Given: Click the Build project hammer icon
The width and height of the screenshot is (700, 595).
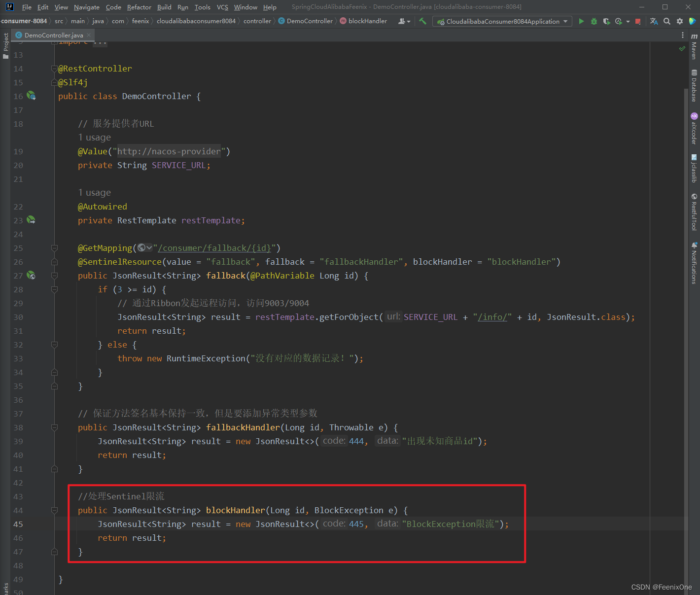Looking at the screenshot, I should [x=422, y=21].
